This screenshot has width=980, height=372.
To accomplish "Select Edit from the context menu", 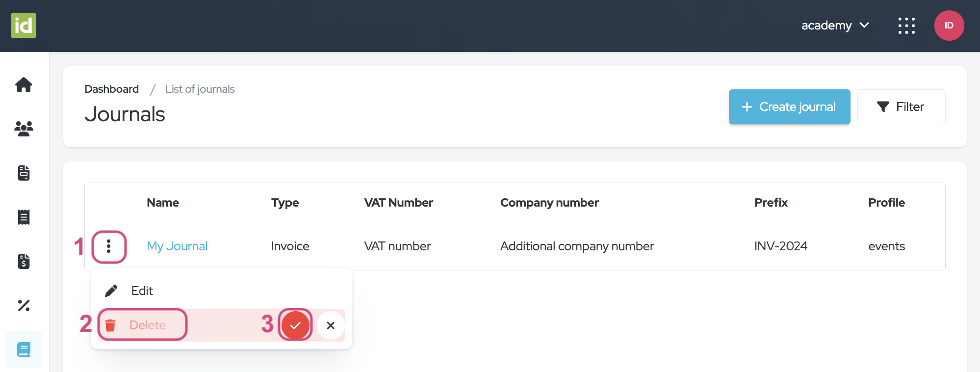I will [142, 291].
